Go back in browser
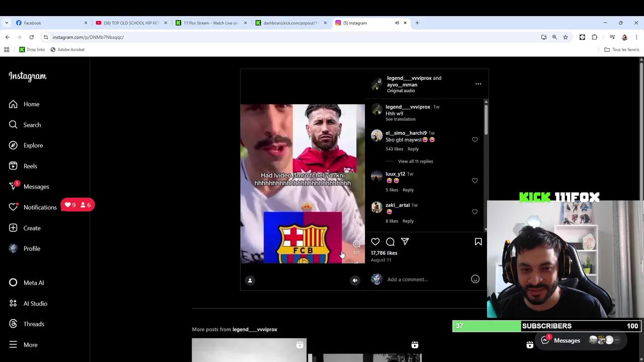Viewport: 644px width, 362px height. [x=7, y=37]
